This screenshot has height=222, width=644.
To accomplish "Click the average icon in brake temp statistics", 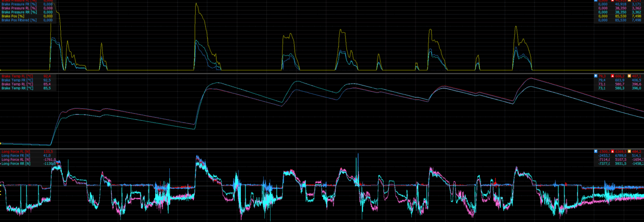I will (x=629, y=76).
